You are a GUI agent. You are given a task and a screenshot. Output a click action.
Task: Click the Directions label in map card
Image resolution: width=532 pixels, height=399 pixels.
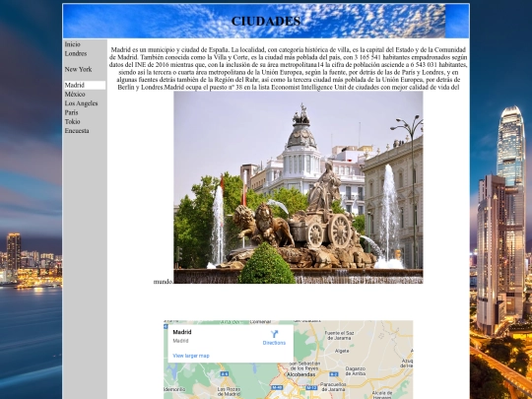(274, 343)
